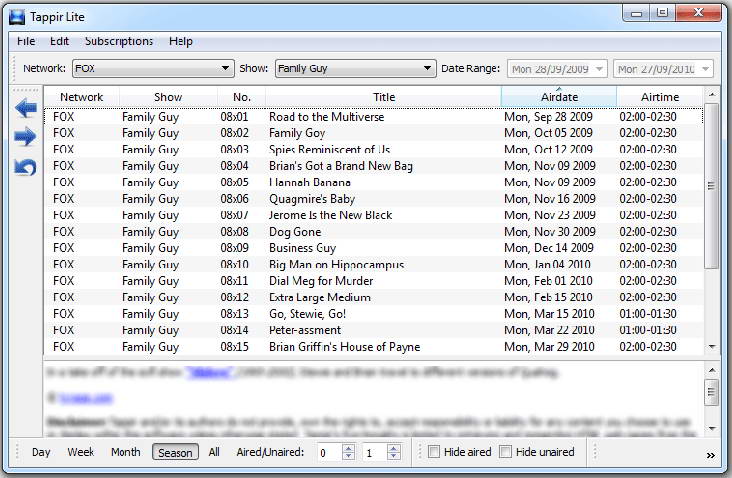Open the start date picker Mon 28/09/2009
Image resolution: width=732 pixels, height=478 pixels.
point(557,69)
